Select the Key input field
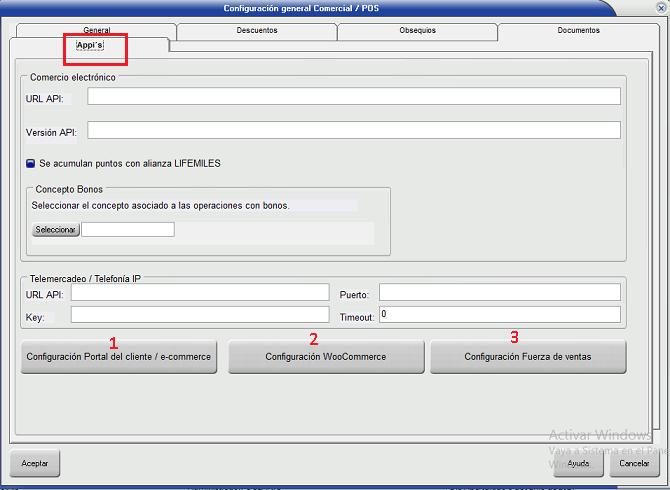 (199, 315)
